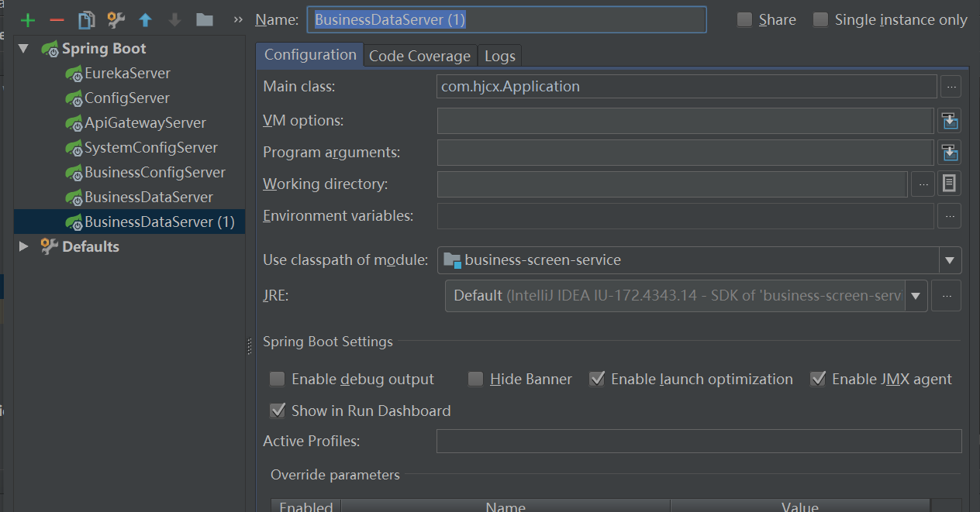Uncheck Enable JMX agent

[x=818, y=380]
